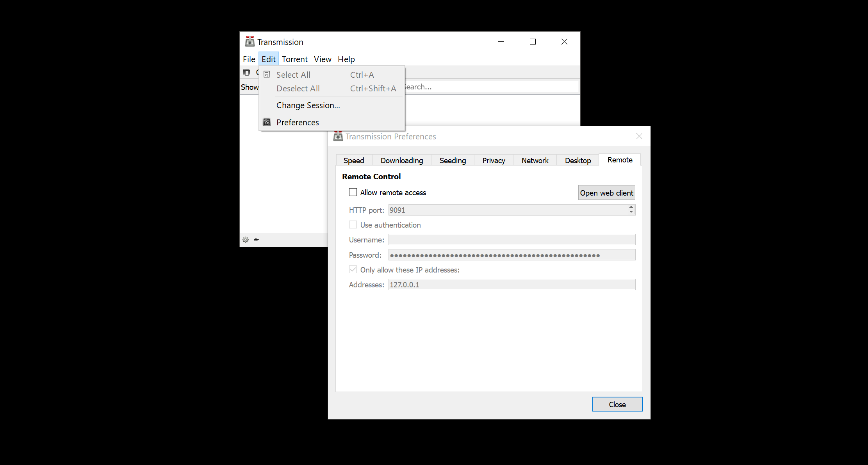Click the Downloading tab in Preferences
The image size is (868, 465).
[402, 160]
